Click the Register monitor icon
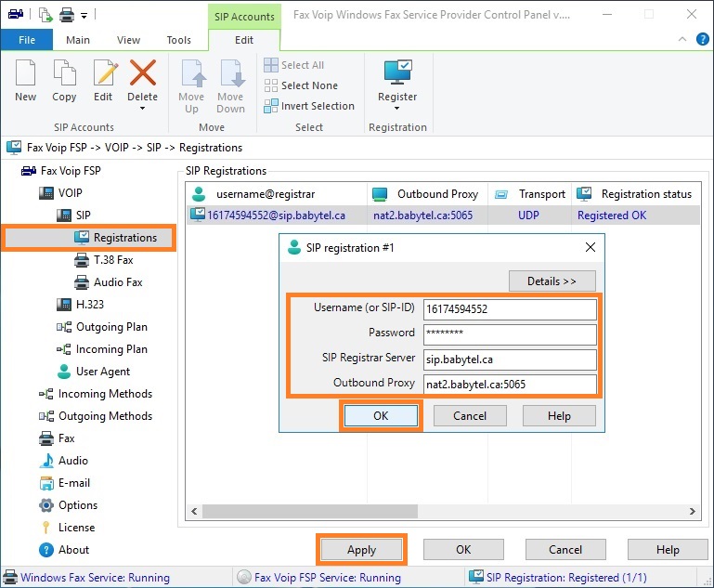 coord(397,72)
